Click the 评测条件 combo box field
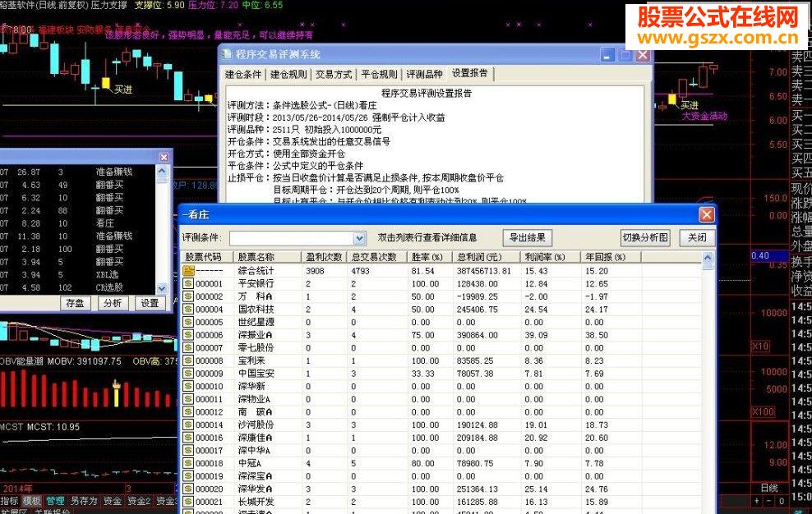 click(x=298, y=238)
